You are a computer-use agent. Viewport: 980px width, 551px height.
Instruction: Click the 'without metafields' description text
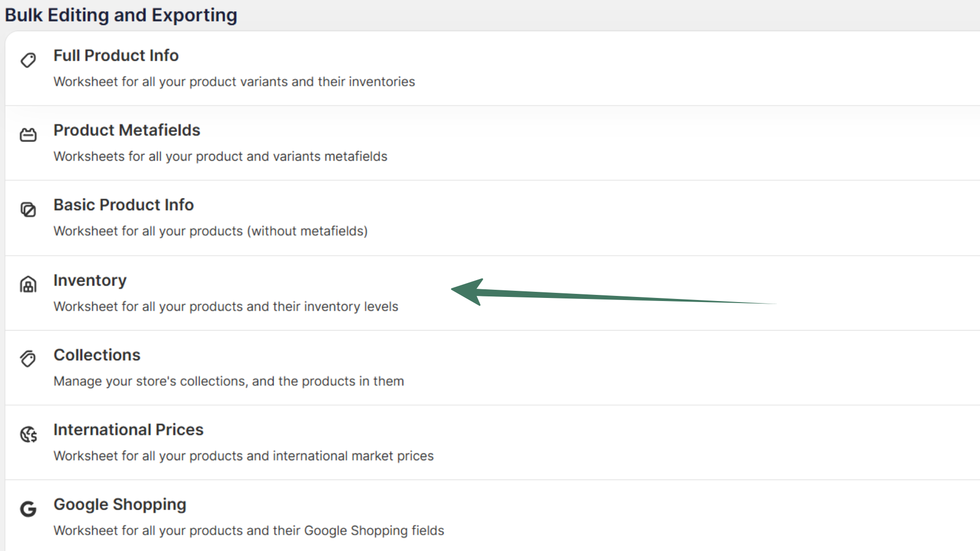pos(210,231)
